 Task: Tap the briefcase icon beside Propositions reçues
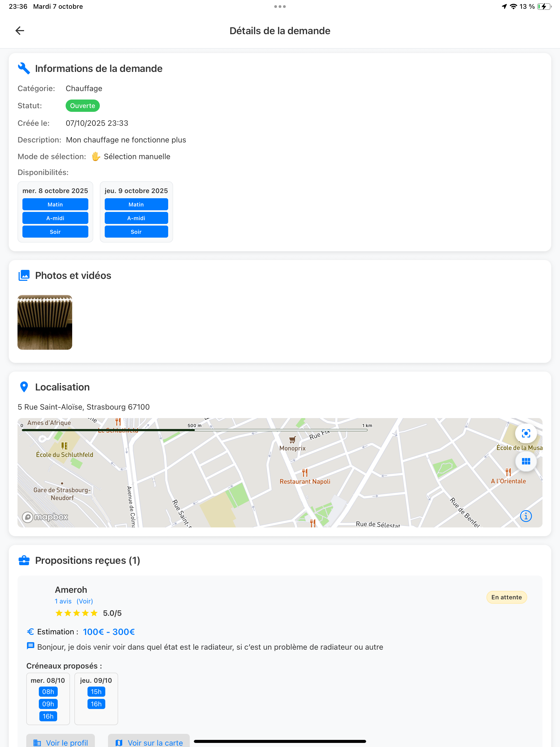pyautogui.click(x=24, y=560)
